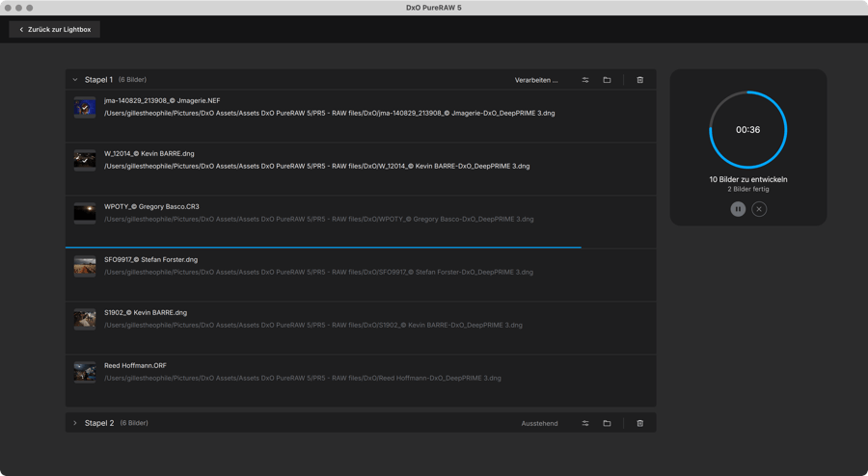Select thumbnail of SFO9917 Stefan Forster.dng
This screenshot has height=476, width=868.
click(x=85, y=267)
